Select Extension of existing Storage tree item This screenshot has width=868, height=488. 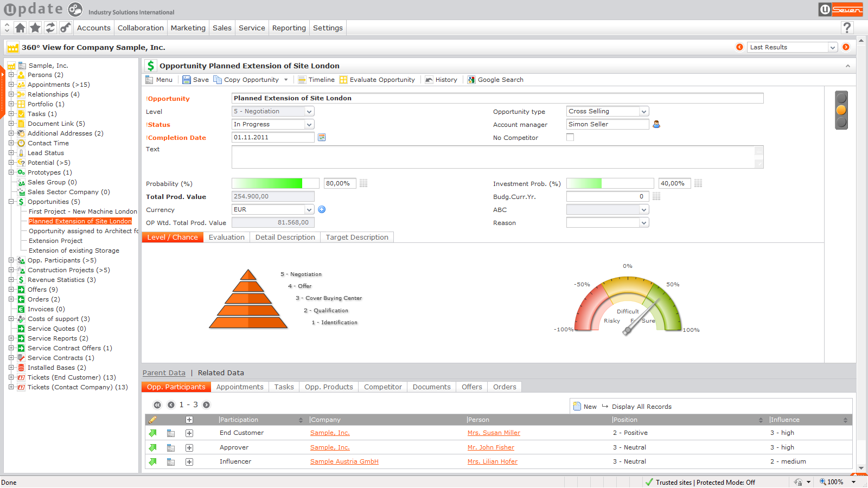coord(74,251)
